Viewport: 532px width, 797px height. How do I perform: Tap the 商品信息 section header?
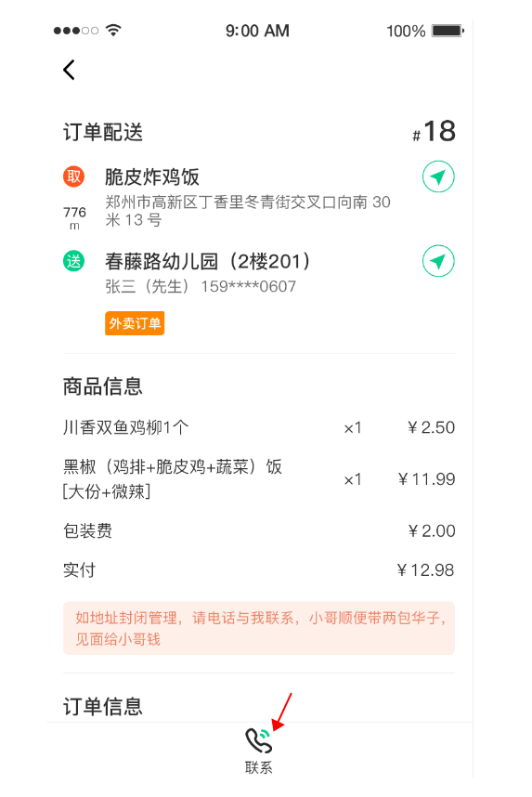103,386
